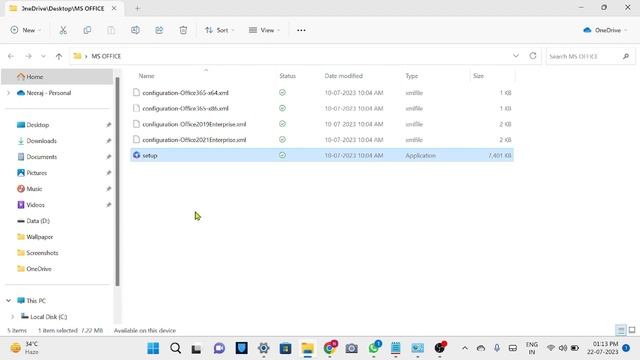Select configuration-Office365-x64.xml file
The image size is (640, 360).
322,93
